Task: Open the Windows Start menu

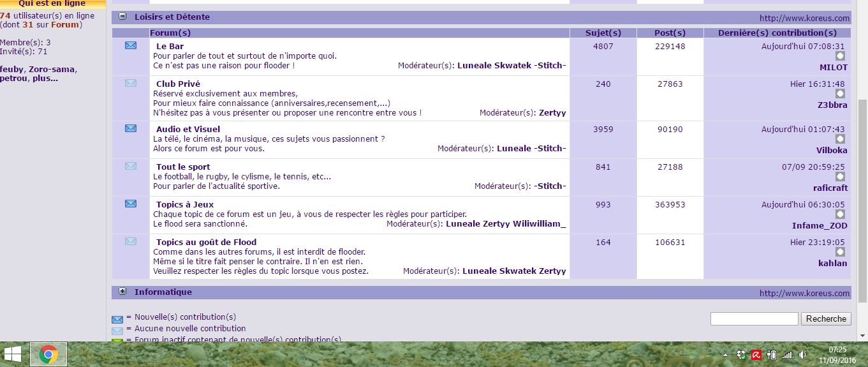Action: [x=13, y=354]
